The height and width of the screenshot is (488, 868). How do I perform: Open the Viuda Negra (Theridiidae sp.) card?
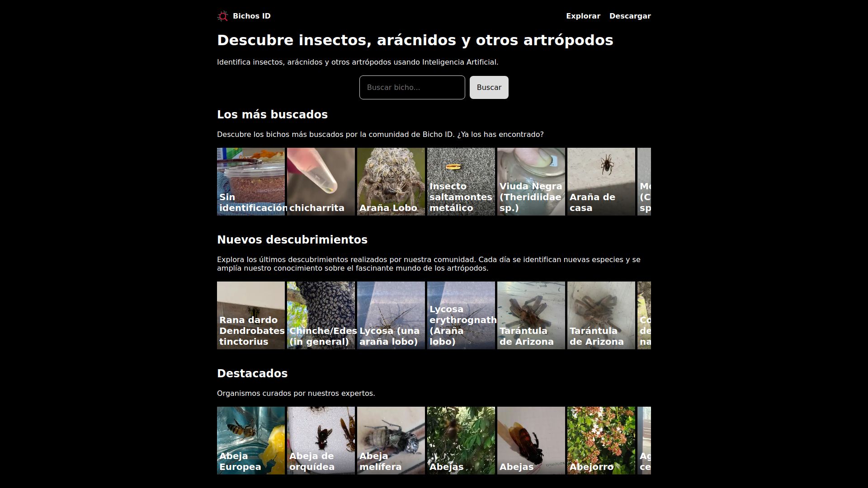tap(531, 182)
